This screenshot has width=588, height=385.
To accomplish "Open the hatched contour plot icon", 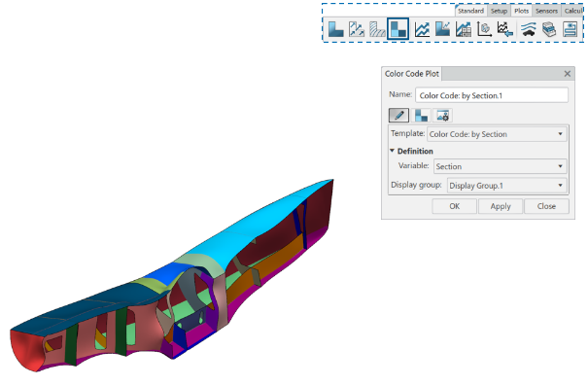I will coord(377,29).
